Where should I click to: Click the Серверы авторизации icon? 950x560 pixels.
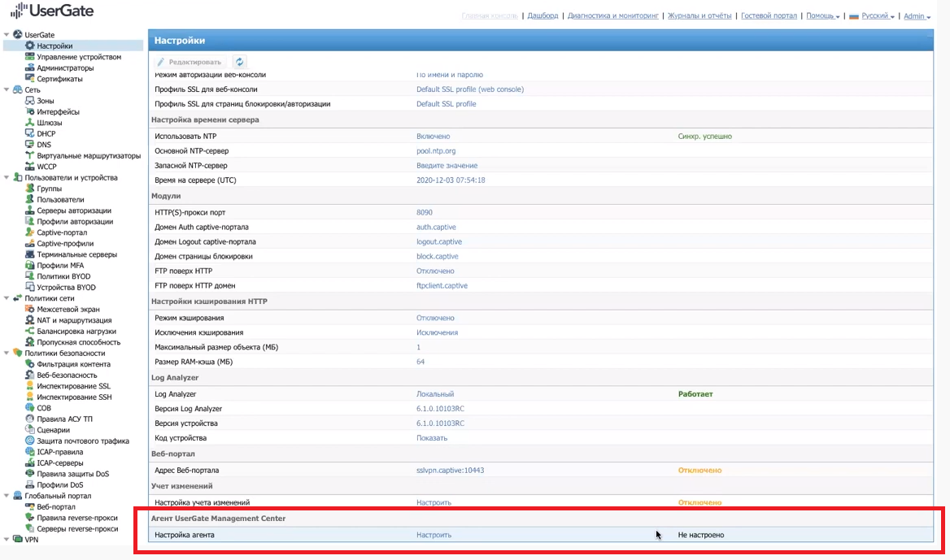point(29,210)
